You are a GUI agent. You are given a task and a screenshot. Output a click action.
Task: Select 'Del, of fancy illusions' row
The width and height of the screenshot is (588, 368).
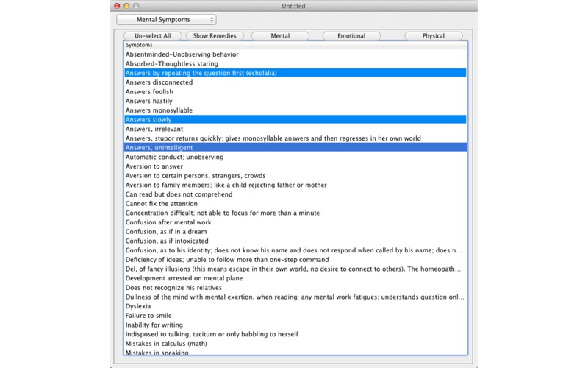pyautogui.click(x=295, y=269)
